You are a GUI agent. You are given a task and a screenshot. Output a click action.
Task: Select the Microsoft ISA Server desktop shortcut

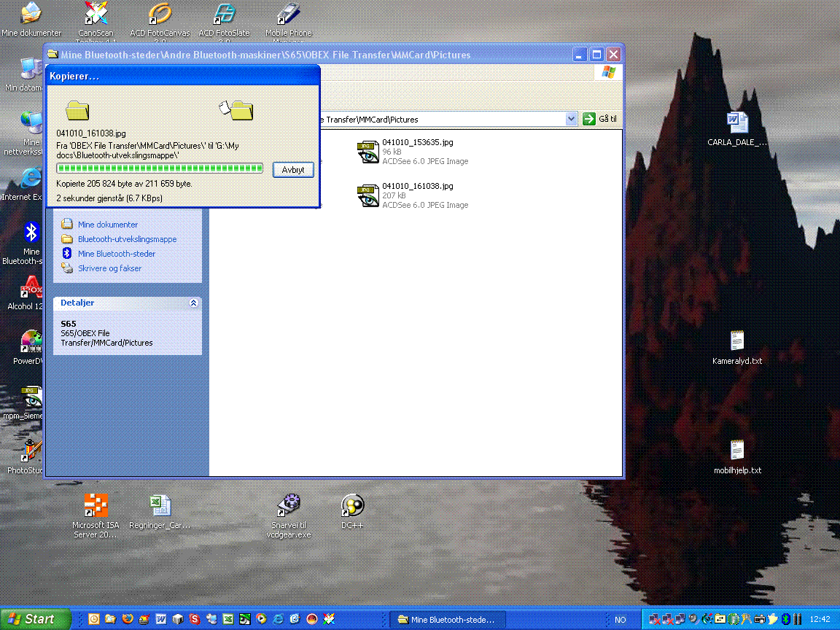[96, 516]
